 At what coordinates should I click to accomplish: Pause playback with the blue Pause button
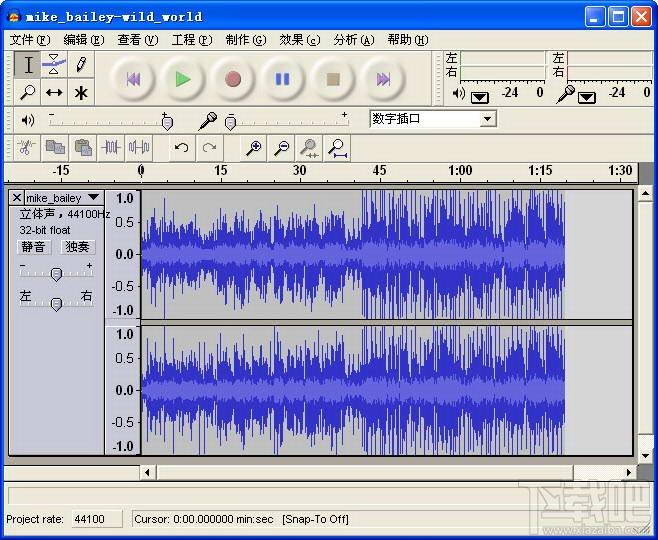(x=282, y=79)
